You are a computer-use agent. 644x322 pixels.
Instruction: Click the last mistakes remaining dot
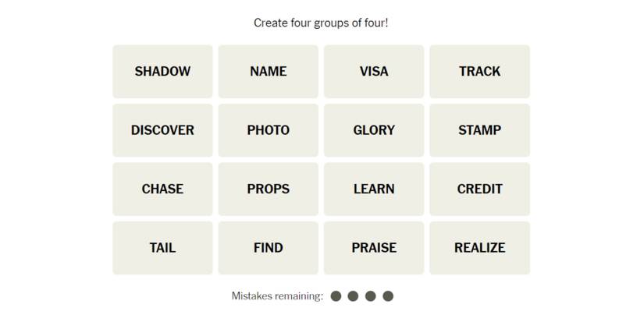tap(388, 296)
